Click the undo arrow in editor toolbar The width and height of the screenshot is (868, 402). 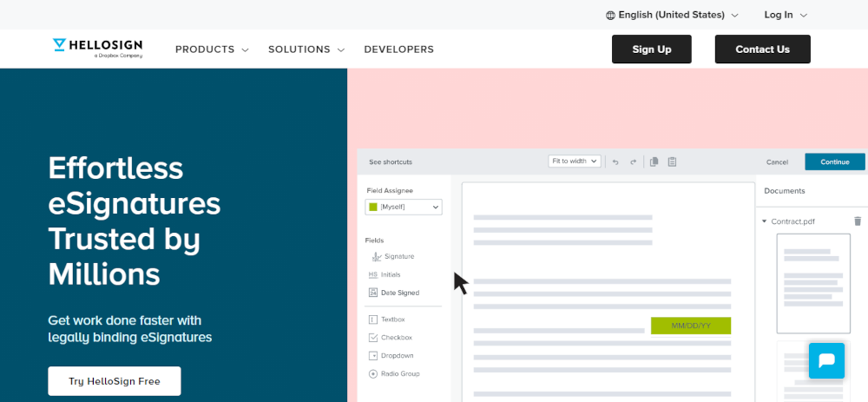point(615,162)
